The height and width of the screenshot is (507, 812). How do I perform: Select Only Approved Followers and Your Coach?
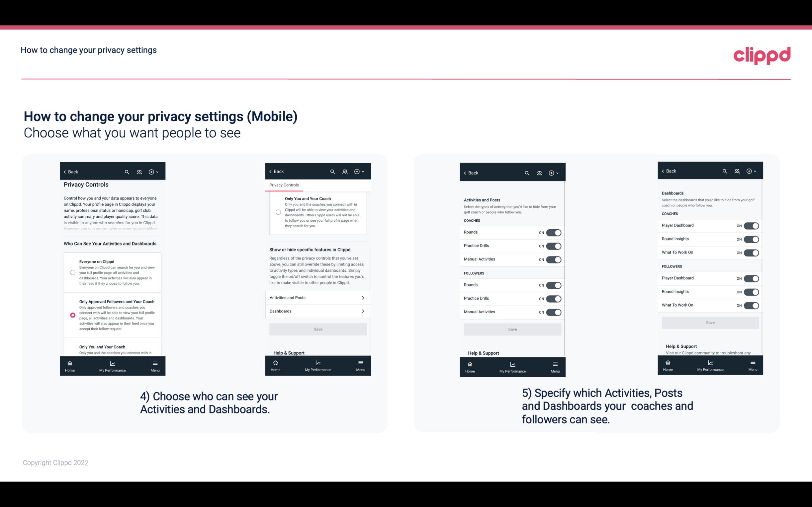pos(72,315)
